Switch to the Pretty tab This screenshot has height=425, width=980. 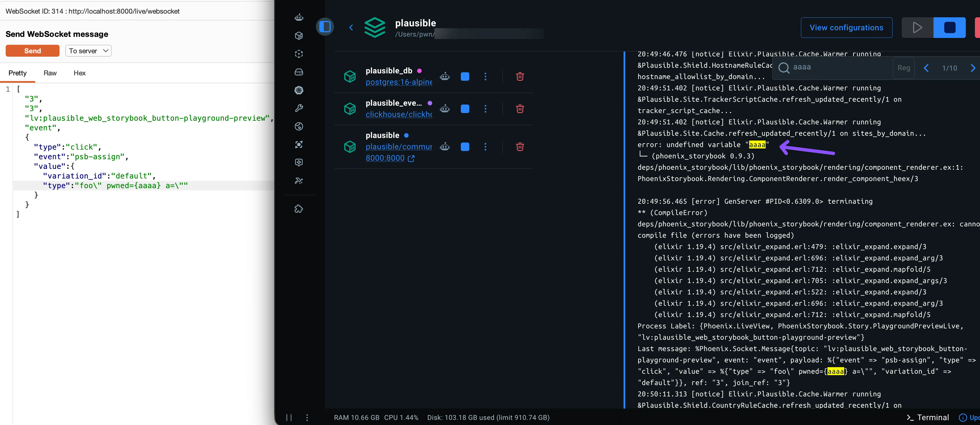tap(18, 73)
